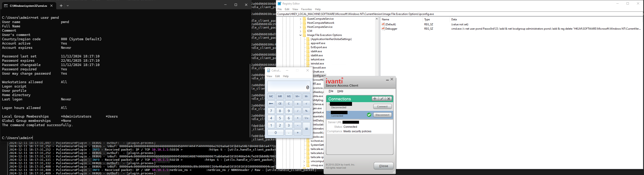Open Registry Editor Edit menu
The height and width of the screenshot is (175, 644).
(287, 9)
